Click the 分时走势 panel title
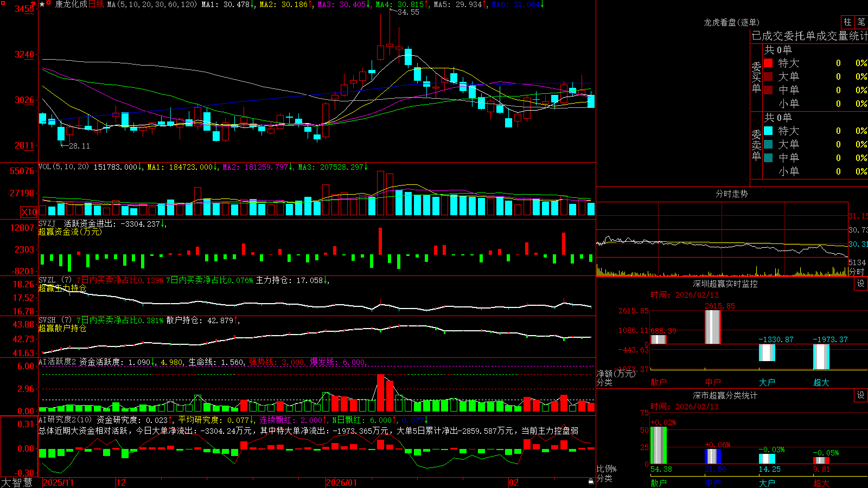The image size is (868, 488). pyautogui.click(x=731, y=194)
